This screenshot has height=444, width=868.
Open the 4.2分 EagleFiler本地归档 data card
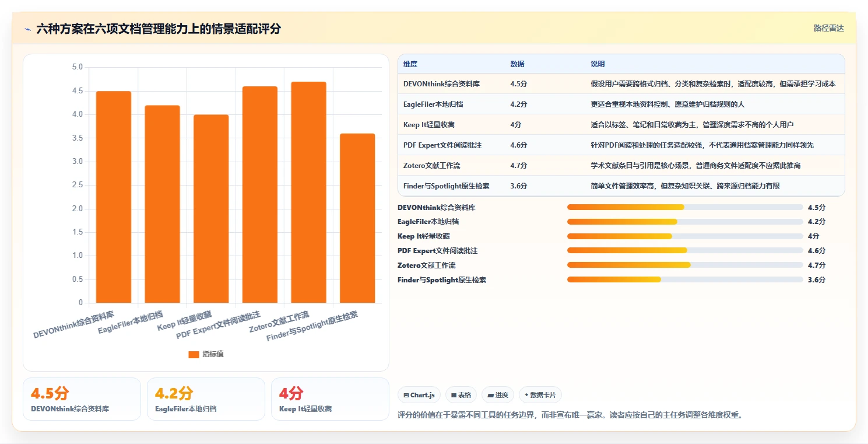(x=206, y=399)
